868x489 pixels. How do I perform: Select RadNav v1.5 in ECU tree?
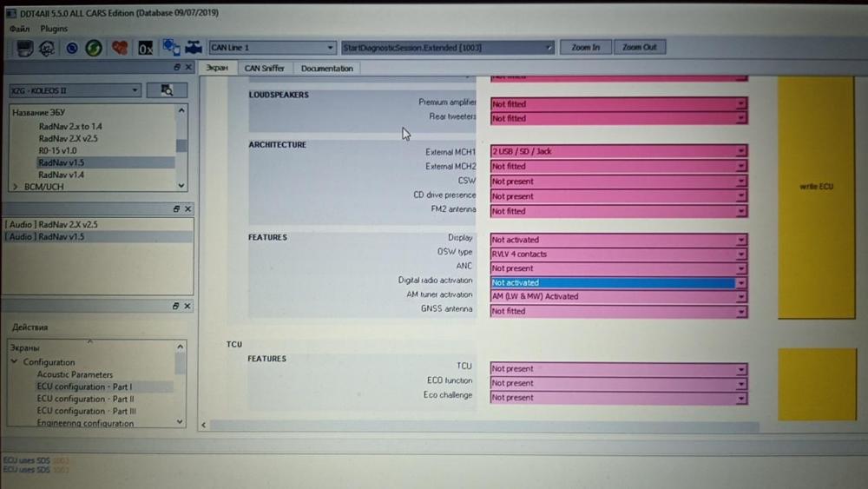(x=62, y=162)
